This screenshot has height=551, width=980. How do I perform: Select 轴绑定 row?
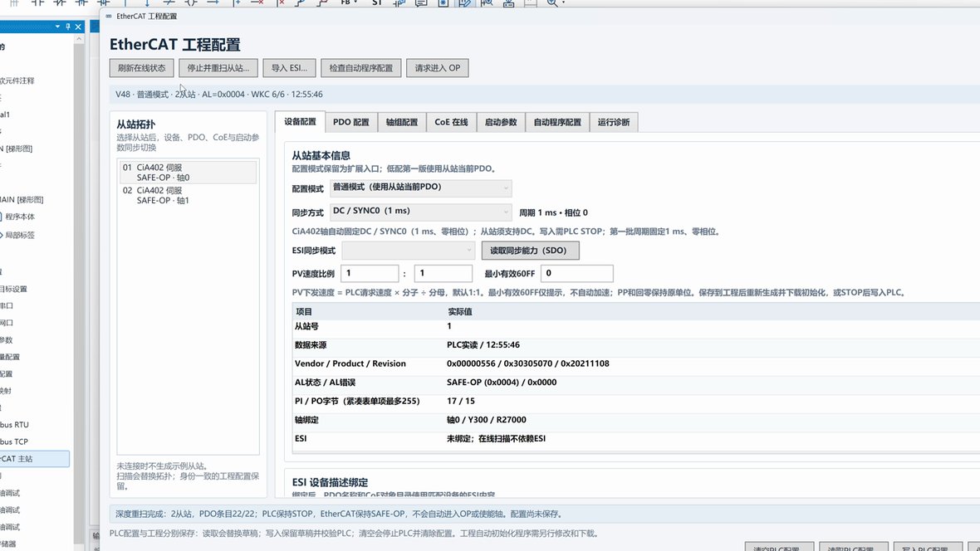point(635,420)
